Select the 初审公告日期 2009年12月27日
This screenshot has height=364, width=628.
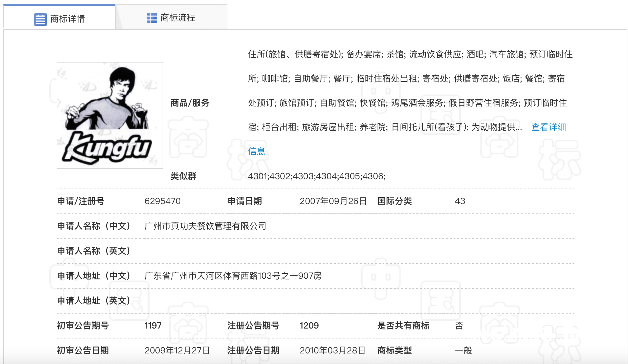point(178,351)
